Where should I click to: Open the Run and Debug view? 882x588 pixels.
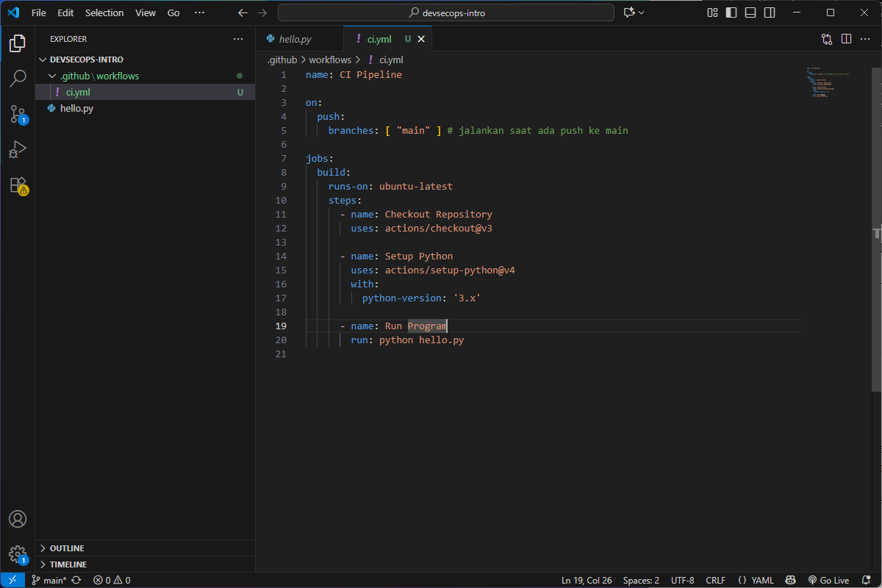pyautogui.click(x=18, y=150)
